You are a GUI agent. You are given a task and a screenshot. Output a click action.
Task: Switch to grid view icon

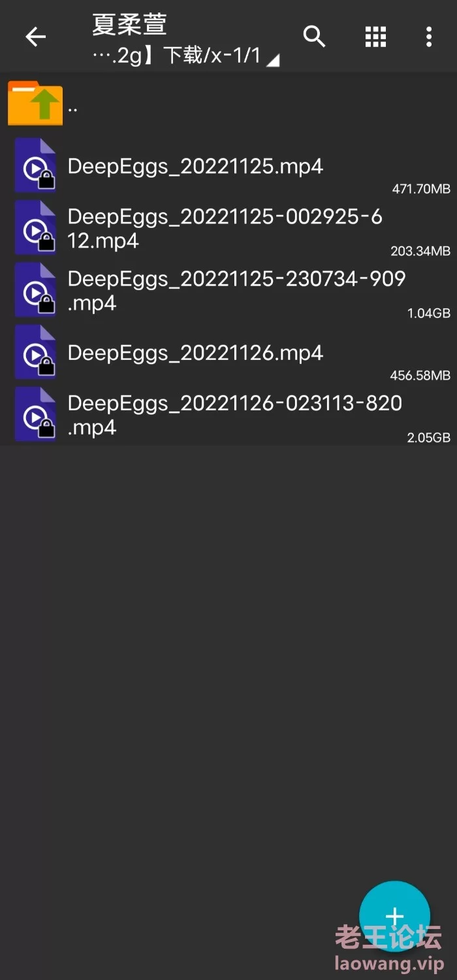pos(375,37)
